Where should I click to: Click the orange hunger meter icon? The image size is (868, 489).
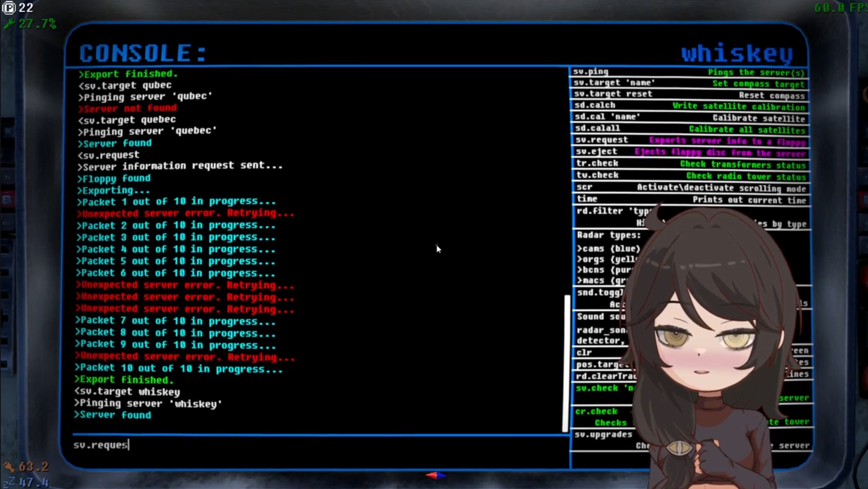[9, 466]
